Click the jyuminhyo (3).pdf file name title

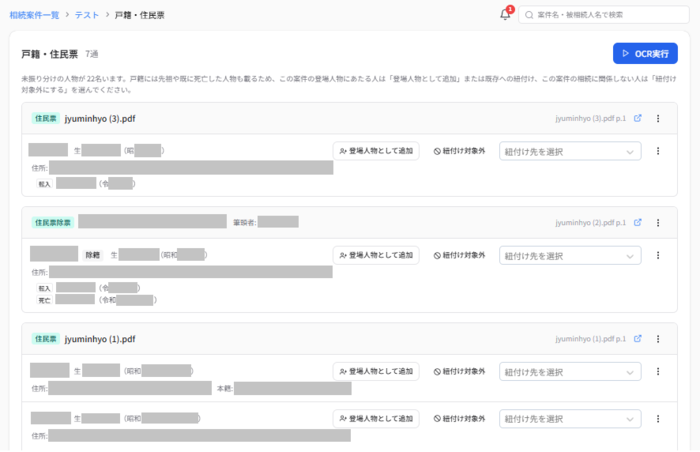[100, 119]
